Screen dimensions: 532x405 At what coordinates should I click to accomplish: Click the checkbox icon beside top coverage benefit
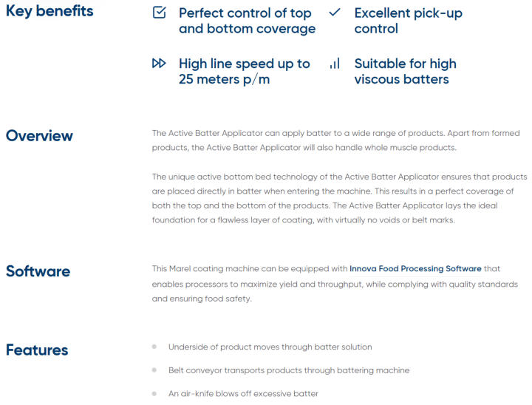pos(159,13)
